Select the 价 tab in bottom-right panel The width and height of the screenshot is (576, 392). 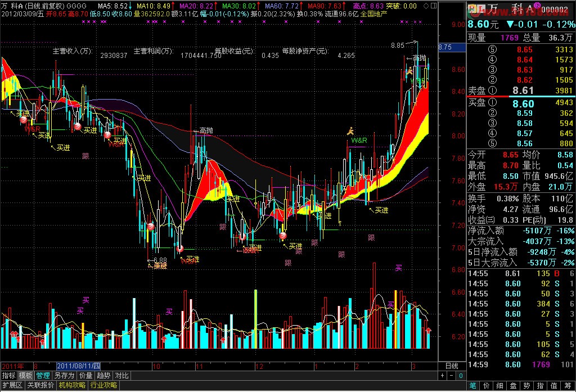tap(487, 385)
